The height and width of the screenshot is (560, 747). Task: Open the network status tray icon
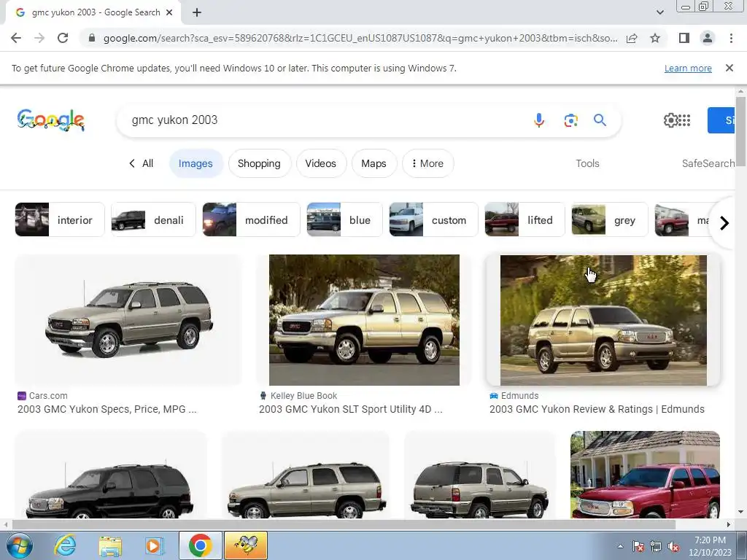[x=656, y=546]
